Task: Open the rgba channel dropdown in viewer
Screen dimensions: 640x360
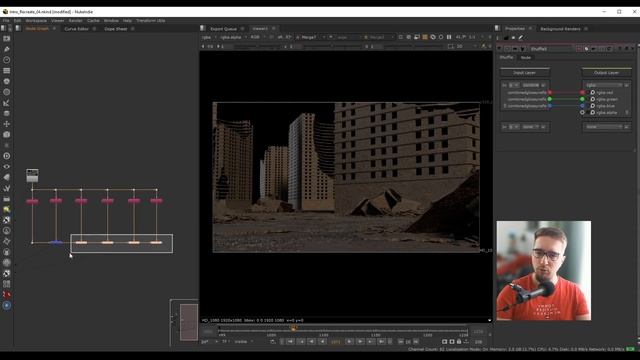Action: [208, 37]
